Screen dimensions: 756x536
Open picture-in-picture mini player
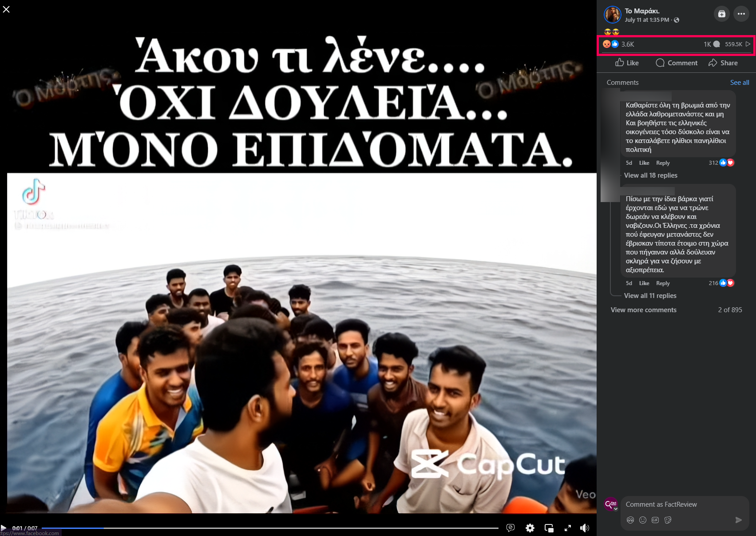point(549,528)
